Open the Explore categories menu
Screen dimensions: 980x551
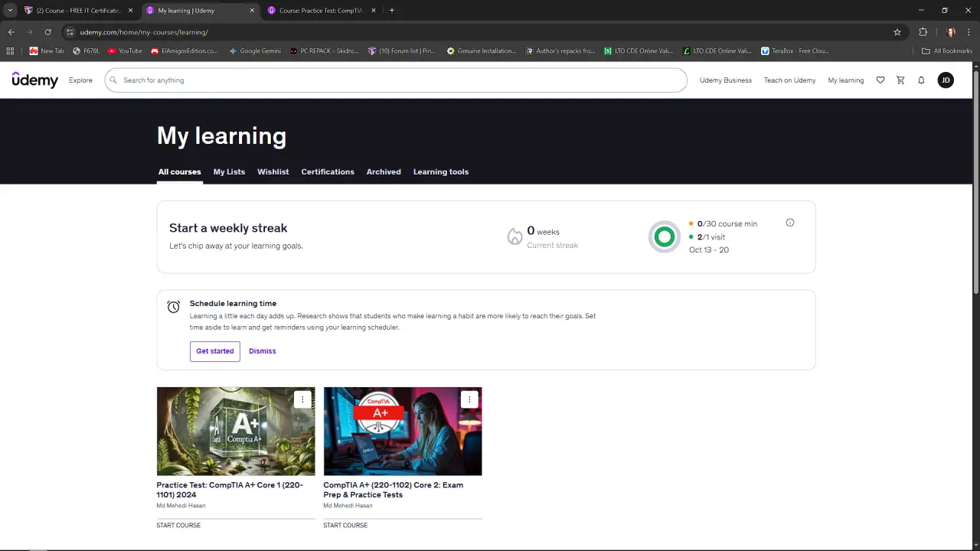click(80, 80)
